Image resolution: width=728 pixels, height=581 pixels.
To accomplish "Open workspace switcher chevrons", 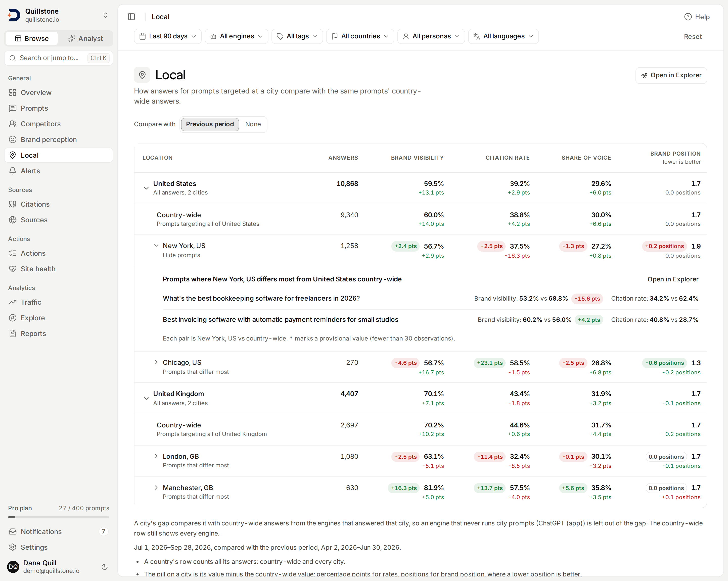I will coord(106,15).
